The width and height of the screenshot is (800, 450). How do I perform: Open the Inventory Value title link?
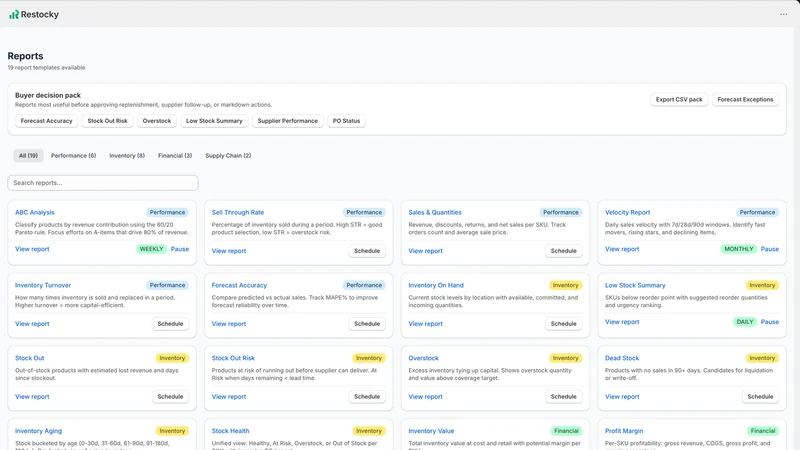tap(431, 431)
